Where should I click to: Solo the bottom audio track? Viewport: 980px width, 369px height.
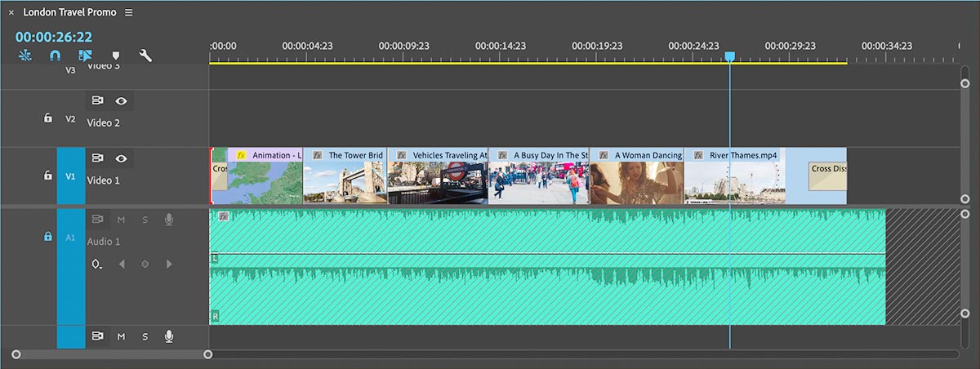tap(145, 336)
